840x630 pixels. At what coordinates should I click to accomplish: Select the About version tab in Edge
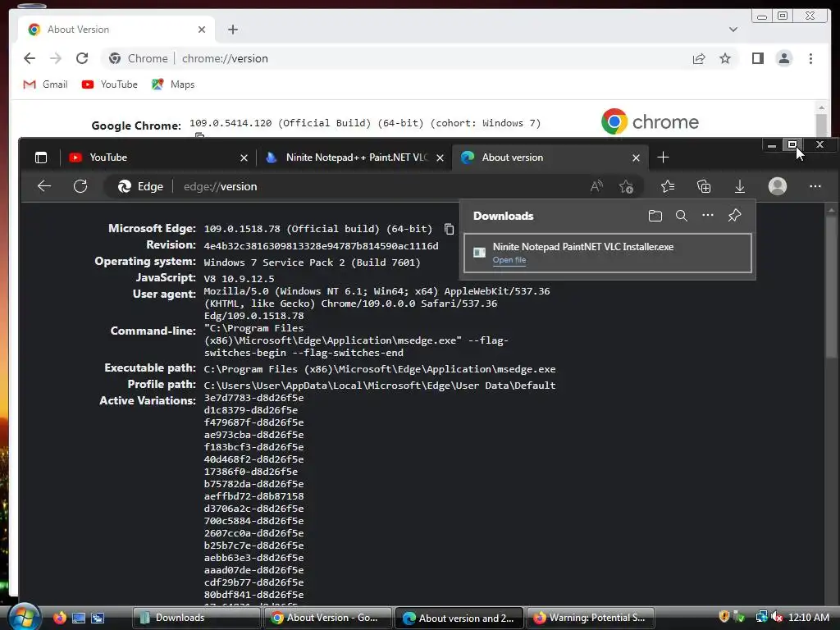tap(550, 157)
